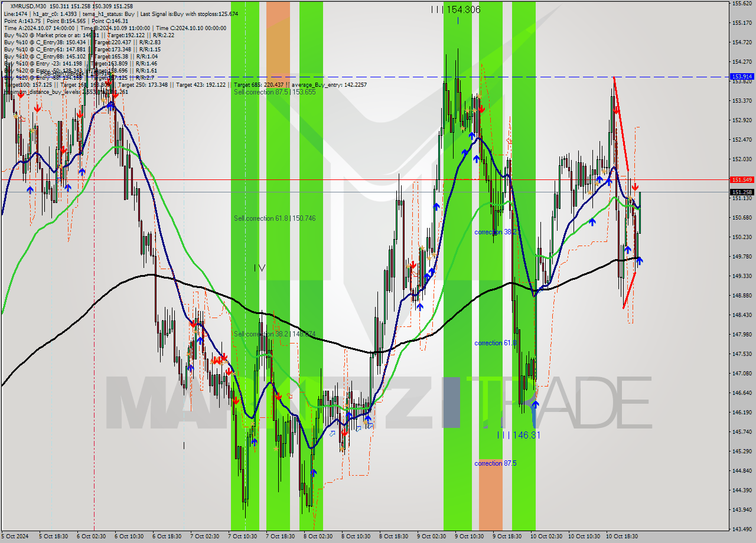Click the 'Time A:2024.10.07 14:00:00' line
This screenshot has width=756, height=543.
pyautogui.click(x=115, y=28)
